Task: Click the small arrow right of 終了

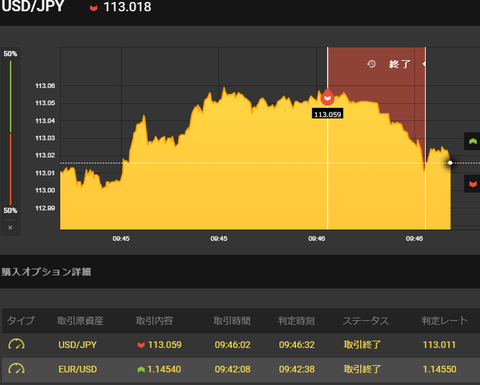Action: tap(424, 64)
